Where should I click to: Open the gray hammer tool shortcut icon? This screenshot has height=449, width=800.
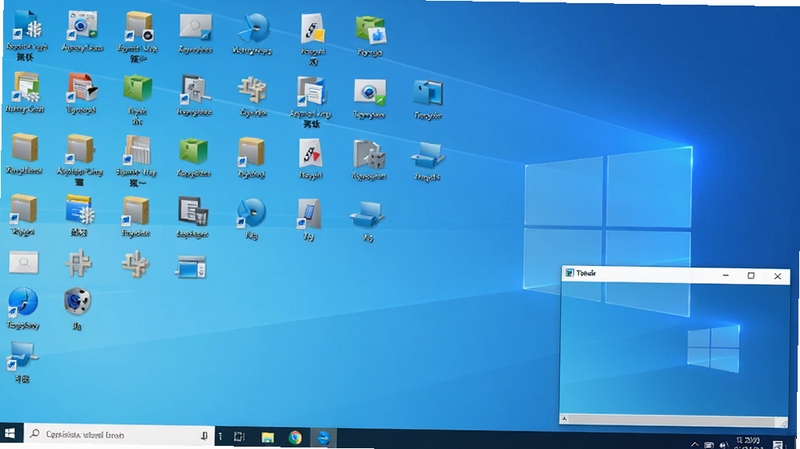pos(195,90)
